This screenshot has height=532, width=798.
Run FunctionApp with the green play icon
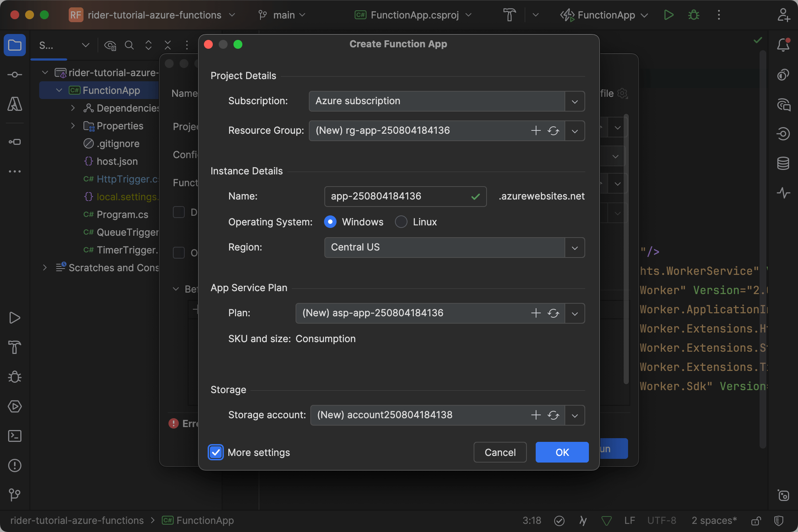pos(668,15)
